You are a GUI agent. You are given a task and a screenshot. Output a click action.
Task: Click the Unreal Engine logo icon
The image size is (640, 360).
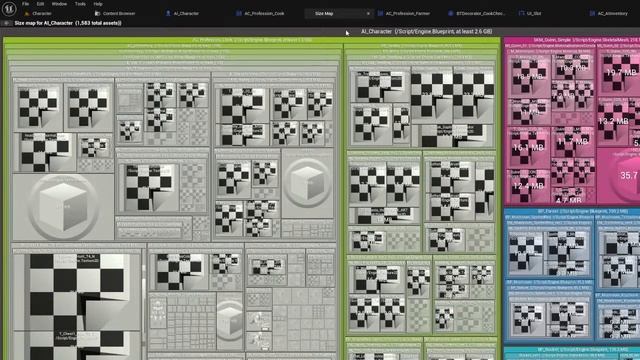tap(9, 8)
